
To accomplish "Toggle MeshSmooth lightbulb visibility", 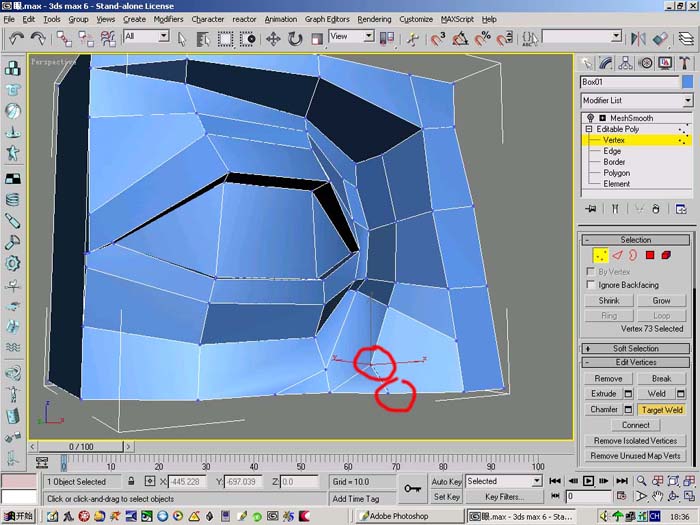I will tap(591, 118).
